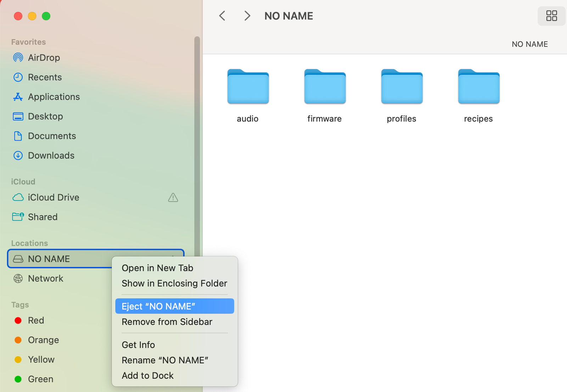Click the iCloud Drive warning triangle
This screenshot has height=392, width=567.
(x=173, y=197)
